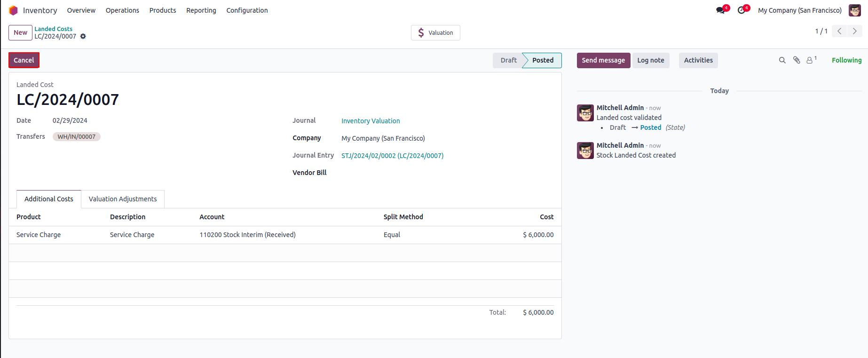The height and width of the screenshot is (358, 868).
Task: Click the Odoo Inventory app logo icon
Action: (13, 10)
